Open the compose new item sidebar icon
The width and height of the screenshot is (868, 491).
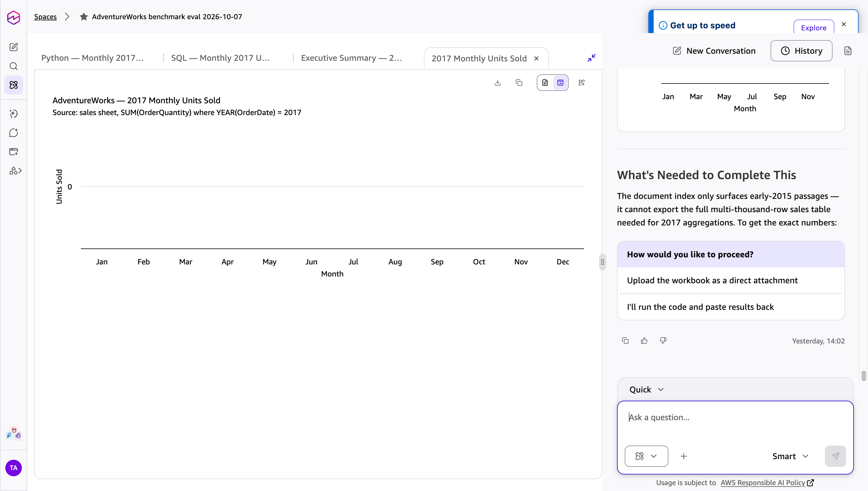(14, 47)
